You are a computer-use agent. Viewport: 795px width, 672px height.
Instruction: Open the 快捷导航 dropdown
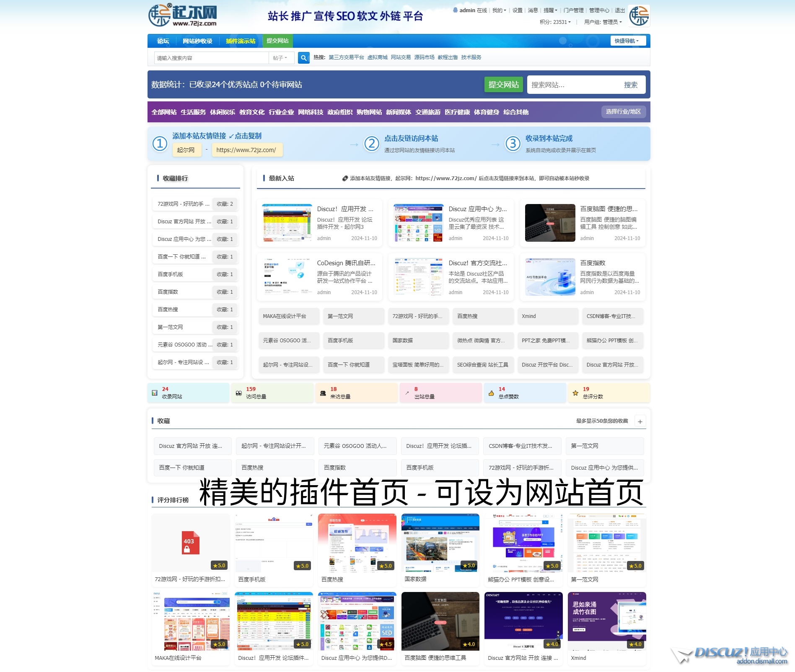(x=627, y=41)
